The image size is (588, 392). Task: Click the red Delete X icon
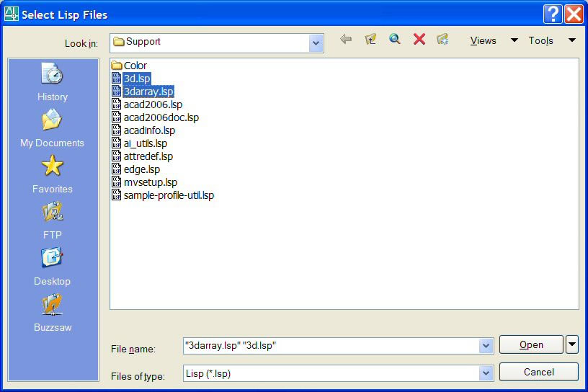[419, 39]
